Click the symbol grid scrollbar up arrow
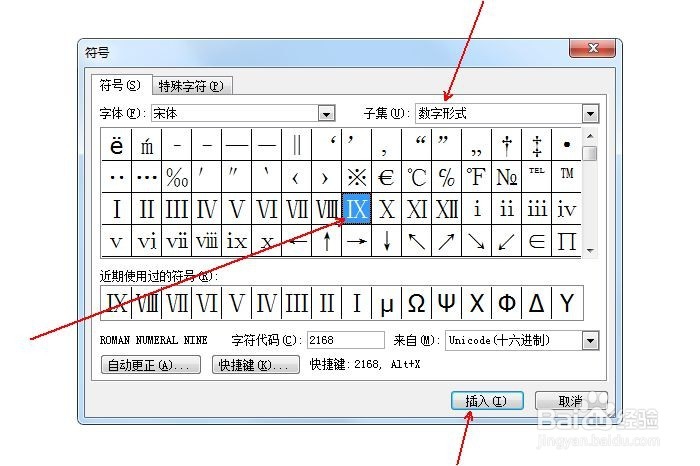Image resolution: width=700 pixels, height=466 pixels. point(590,136)
